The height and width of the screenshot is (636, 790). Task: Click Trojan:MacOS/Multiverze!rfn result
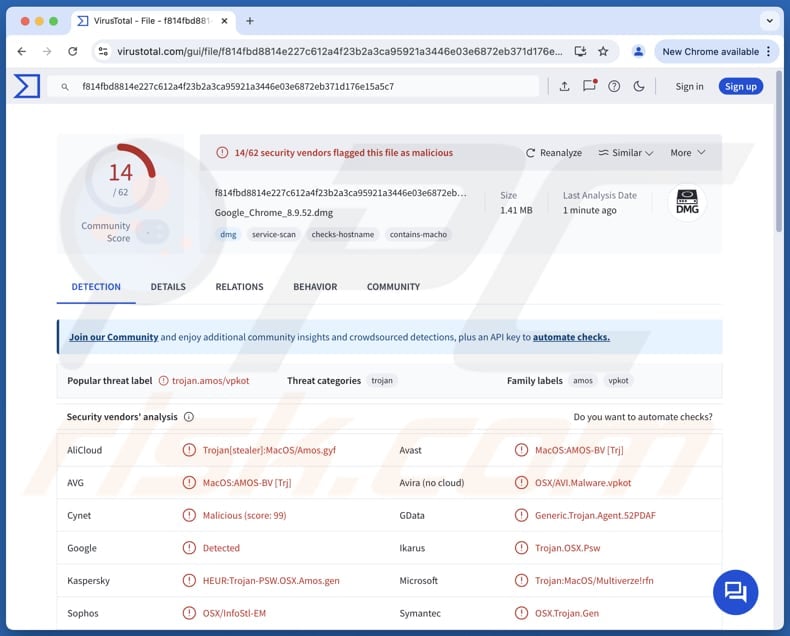594,581
